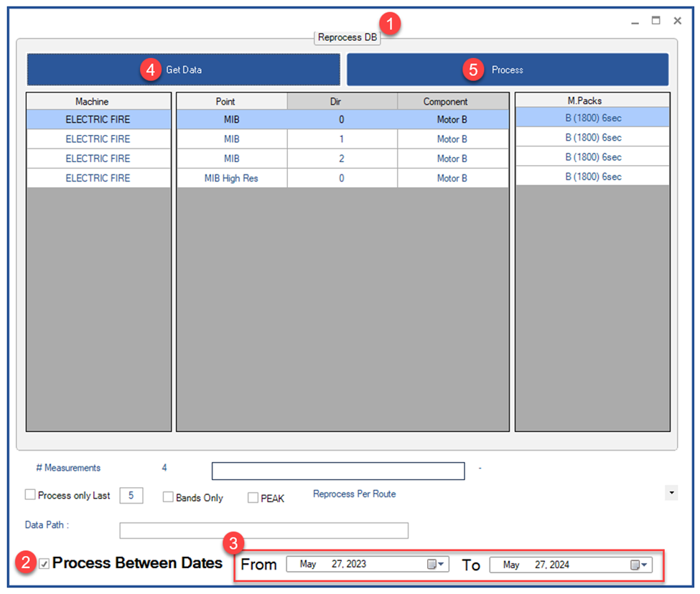Screen dimensions: 700x594
Task: Click the progress bar next to Measurements
Action: [x=338, y=471]
